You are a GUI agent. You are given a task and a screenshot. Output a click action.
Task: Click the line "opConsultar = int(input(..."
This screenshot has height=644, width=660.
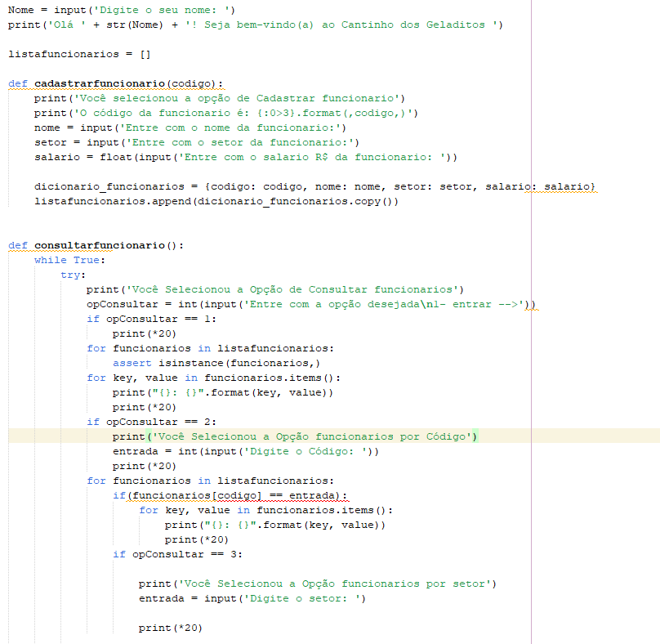point(311,305)
